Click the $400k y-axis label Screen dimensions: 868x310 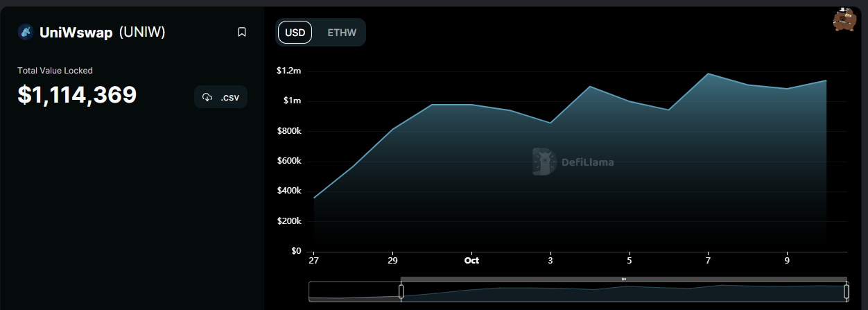click(x=289, y=191)
